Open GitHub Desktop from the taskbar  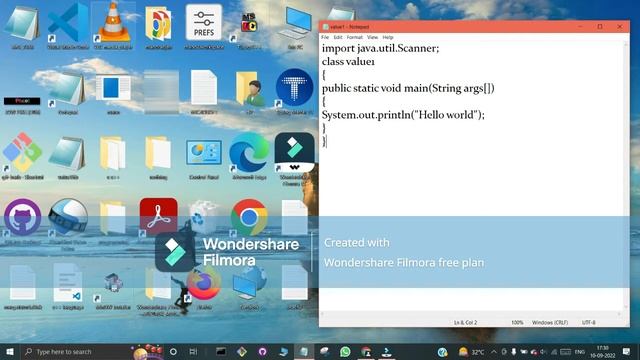[x=262, y=351]
